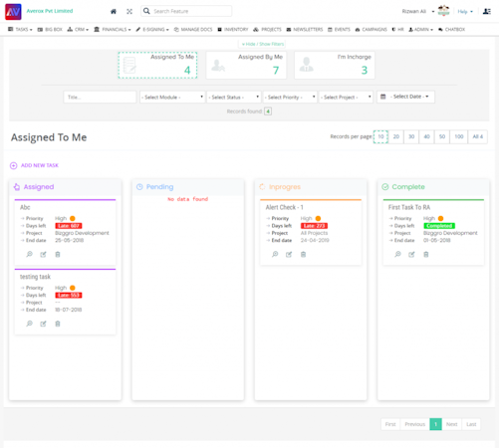Select the Assigned By Me card
Image resolution: width=499 pixels, height=448 pixels.
click(x=246, y=65)
